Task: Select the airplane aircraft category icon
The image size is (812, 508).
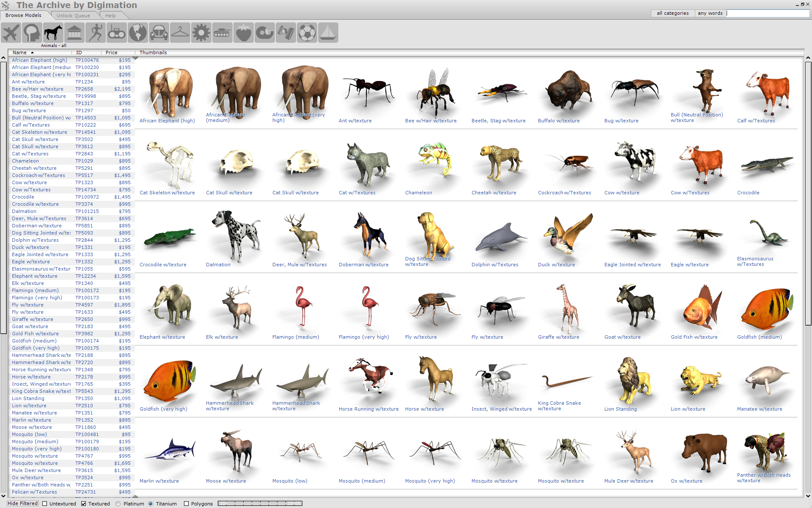Action: point(11,33)
